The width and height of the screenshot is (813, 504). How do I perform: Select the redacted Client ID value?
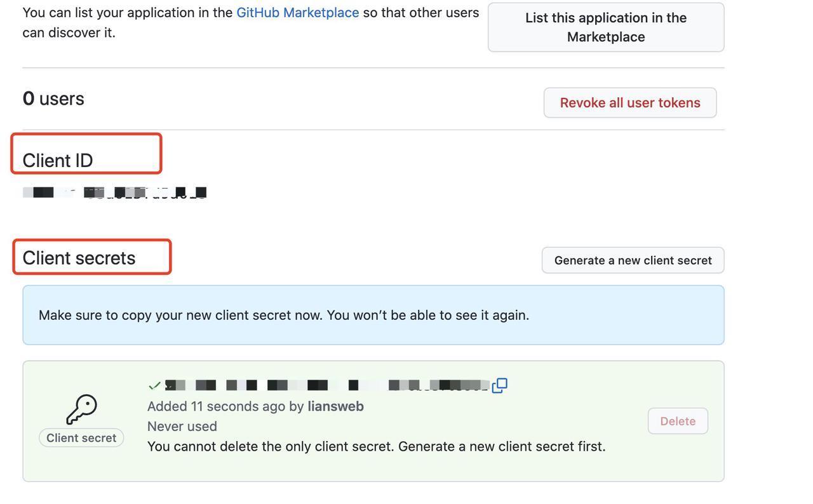pyautogui.click(x=114, y=192)
